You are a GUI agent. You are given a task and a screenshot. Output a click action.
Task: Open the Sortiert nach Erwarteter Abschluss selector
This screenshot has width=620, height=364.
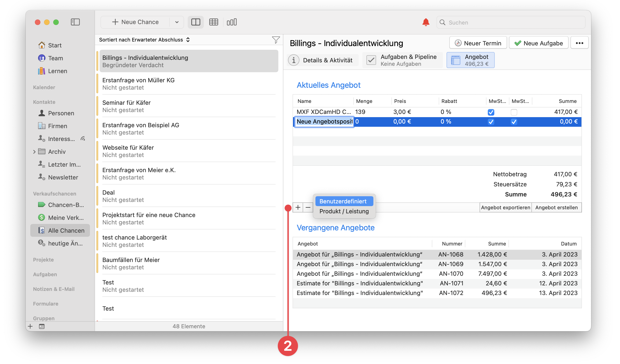[x=144, y=40]
